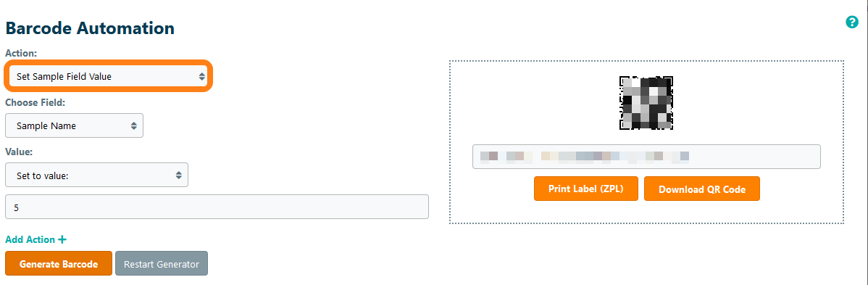Click the plus icon beside Add Action

[62, 239]
